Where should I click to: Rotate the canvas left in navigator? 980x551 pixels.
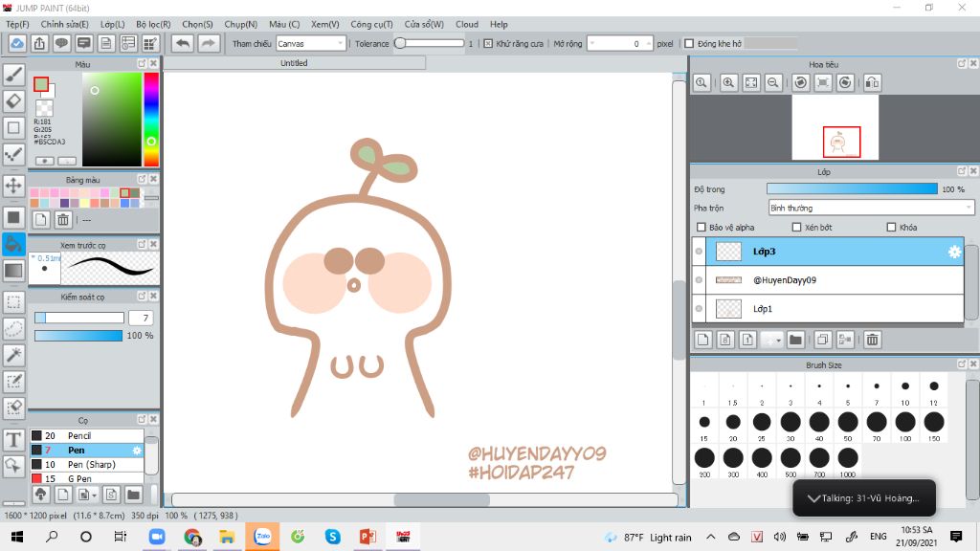pyautogui.click(x=801, y=83)
